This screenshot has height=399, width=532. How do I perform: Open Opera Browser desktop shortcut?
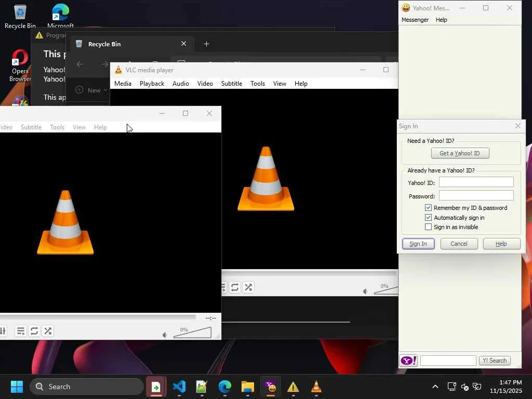tap(20, 66)
